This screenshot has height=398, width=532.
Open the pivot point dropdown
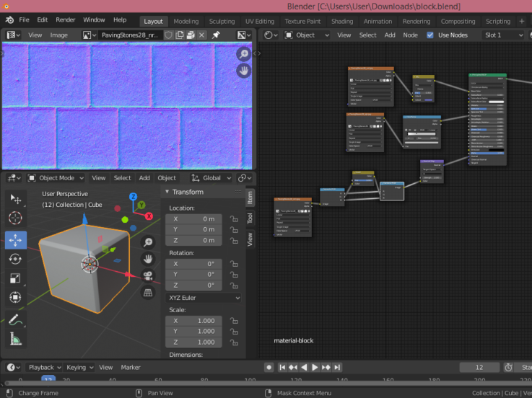pyautogui.click(x=245, y=178)
